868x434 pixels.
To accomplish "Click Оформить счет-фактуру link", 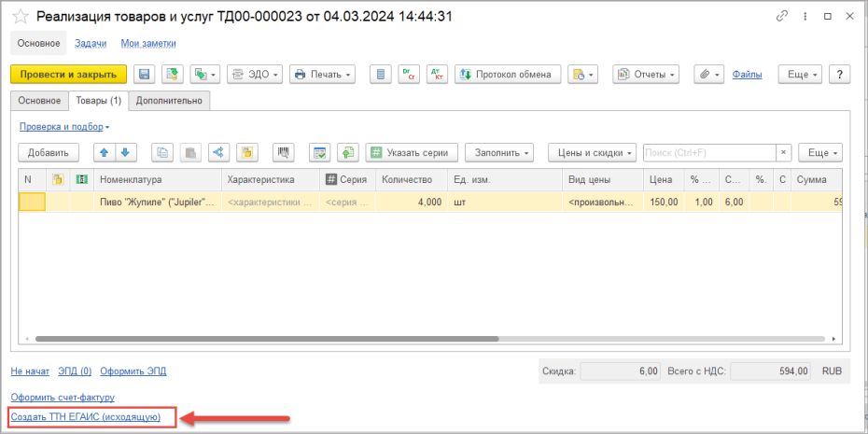I will pos(63,398).
